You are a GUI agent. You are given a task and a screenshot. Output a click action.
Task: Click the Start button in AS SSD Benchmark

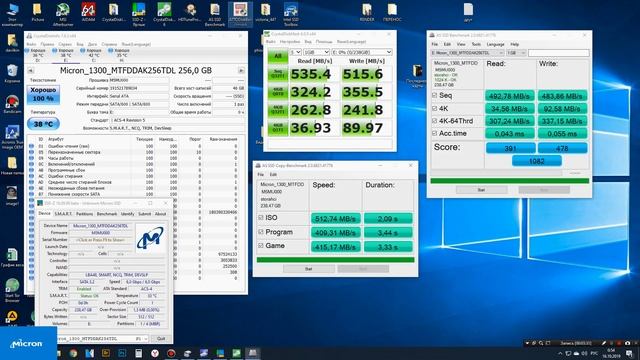481,190
